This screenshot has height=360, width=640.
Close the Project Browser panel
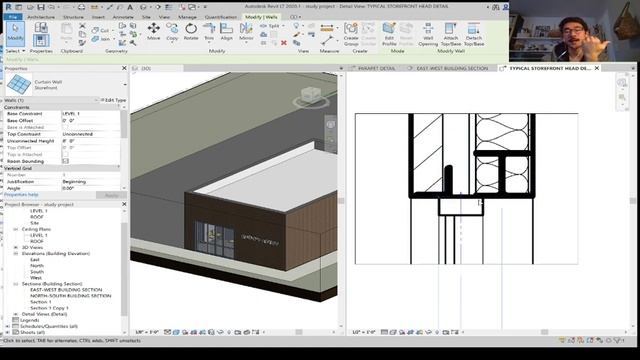point(124,204)
